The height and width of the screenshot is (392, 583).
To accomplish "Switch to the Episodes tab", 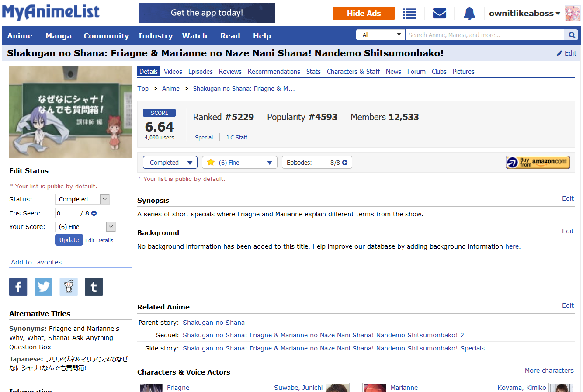I will click(x=200, y=72).
